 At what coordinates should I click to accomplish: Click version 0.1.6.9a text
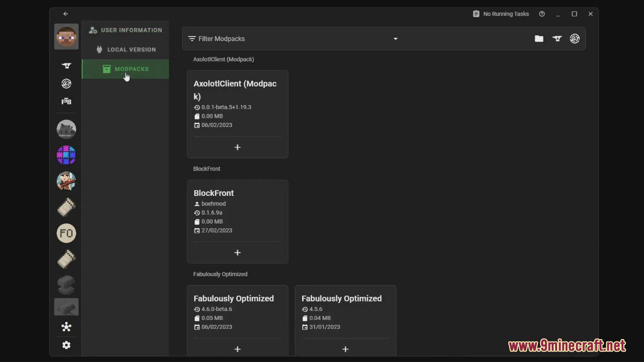point(212,213)
